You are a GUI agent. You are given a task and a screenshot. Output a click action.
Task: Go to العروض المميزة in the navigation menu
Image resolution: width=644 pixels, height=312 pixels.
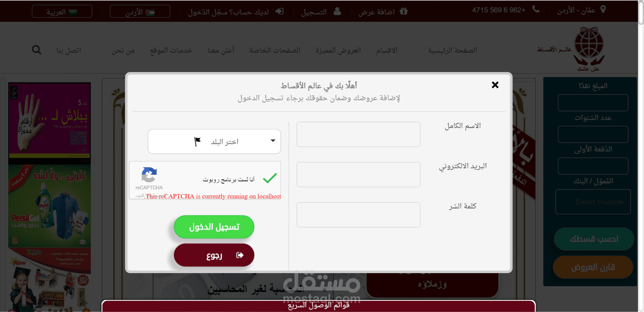point(338,50)
